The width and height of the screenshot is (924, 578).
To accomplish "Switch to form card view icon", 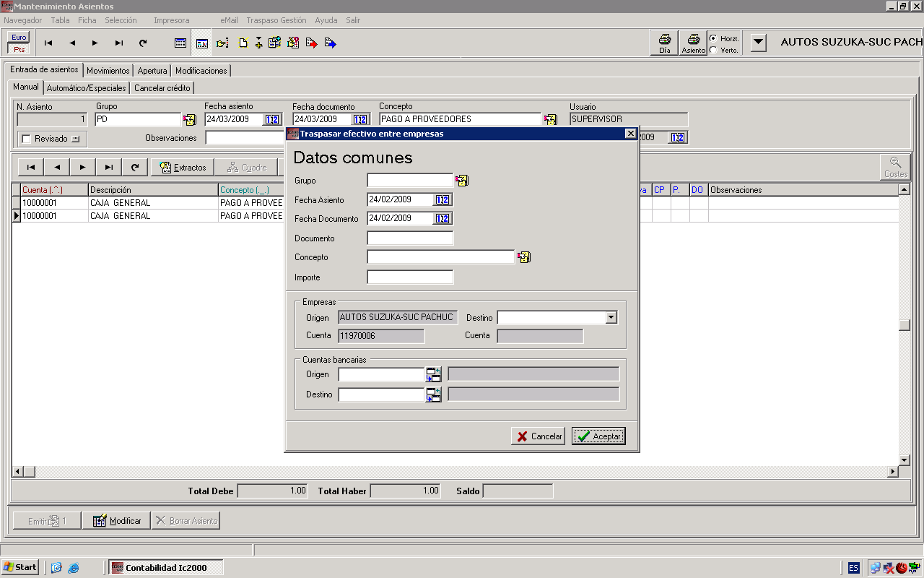I will coord(202,43).
